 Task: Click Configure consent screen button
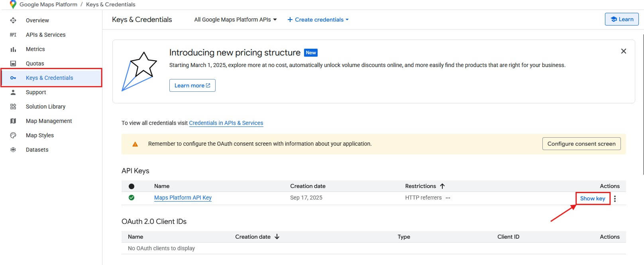(x=581, y=144)
